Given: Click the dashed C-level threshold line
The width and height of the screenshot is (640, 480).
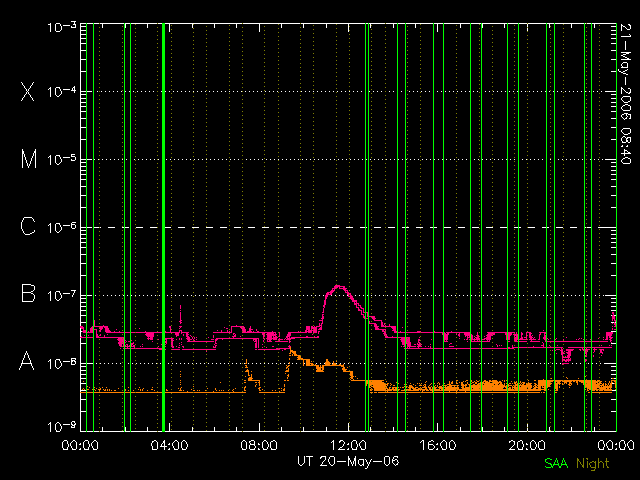Looking at the screenshot, I should 348,227.
